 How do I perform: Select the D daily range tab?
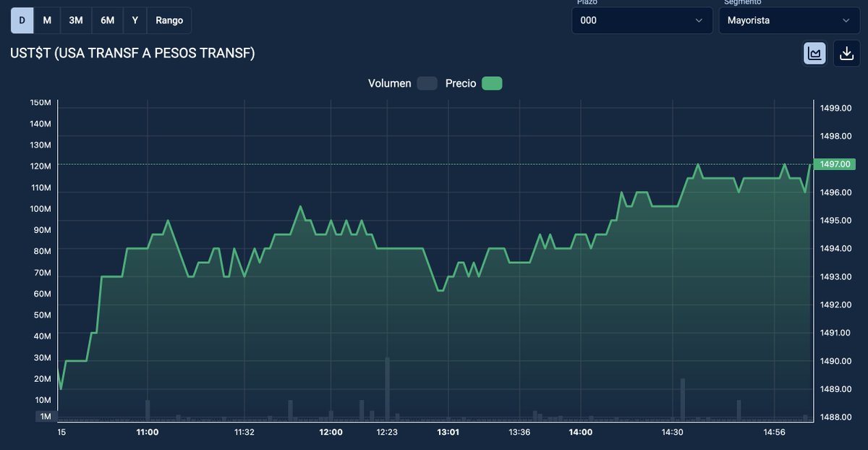(22, 20)
